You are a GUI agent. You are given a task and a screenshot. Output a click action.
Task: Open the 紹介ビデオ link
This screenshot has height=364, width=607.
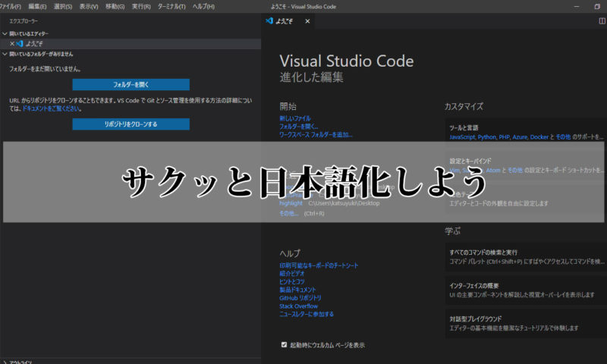pyautogui.click(x=292, y=274)
